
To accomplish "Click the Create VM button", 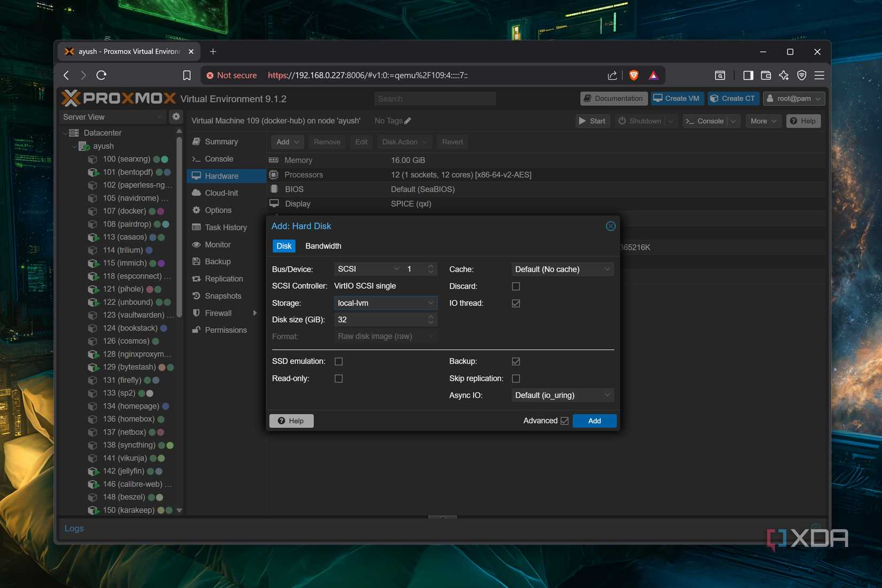I will 677,98.
